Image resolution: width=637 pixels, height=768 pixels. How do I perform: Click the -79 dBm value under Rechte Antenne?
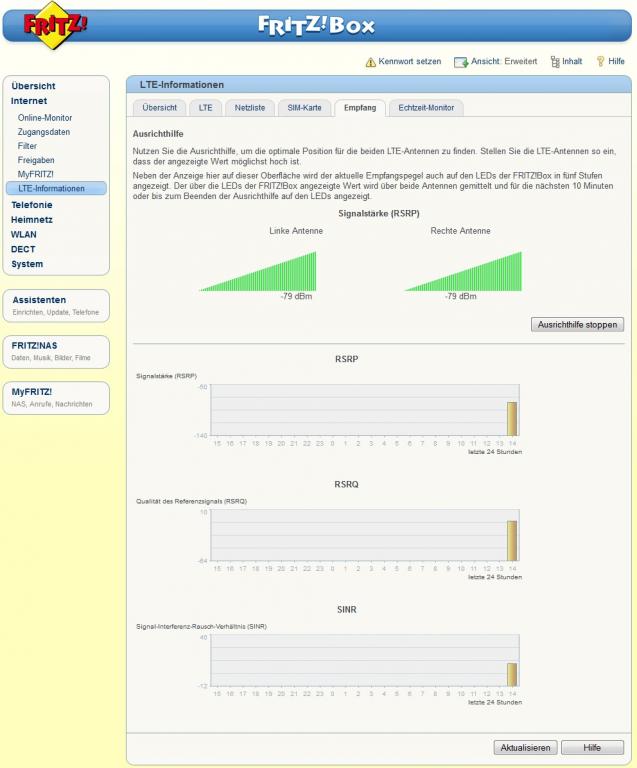[x=461, y=296]
